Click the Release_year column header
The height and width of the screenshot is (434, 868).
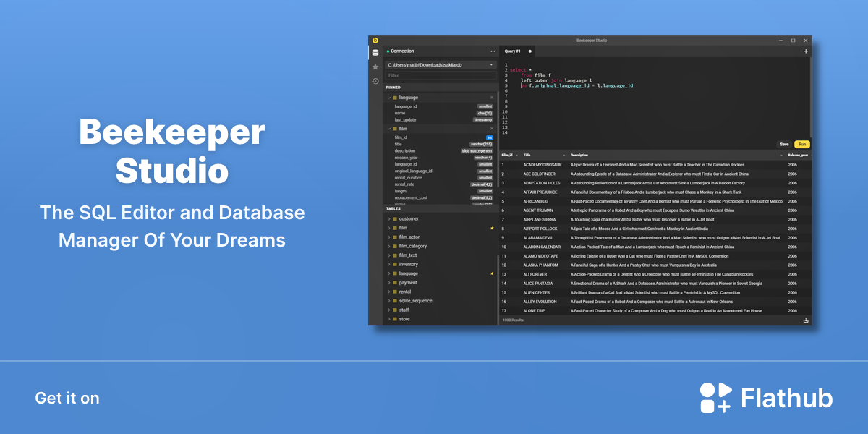point(799,155)
